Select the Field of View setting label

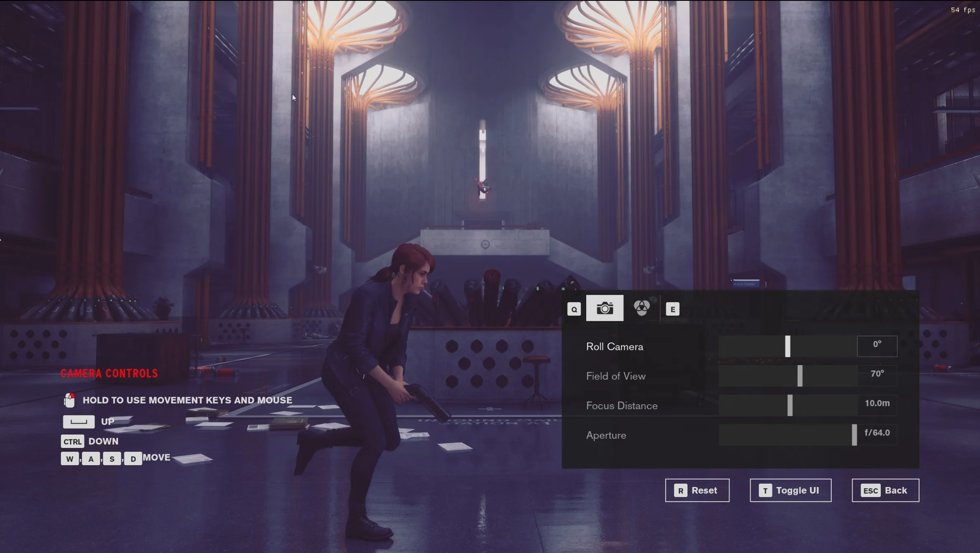point(616,376)
